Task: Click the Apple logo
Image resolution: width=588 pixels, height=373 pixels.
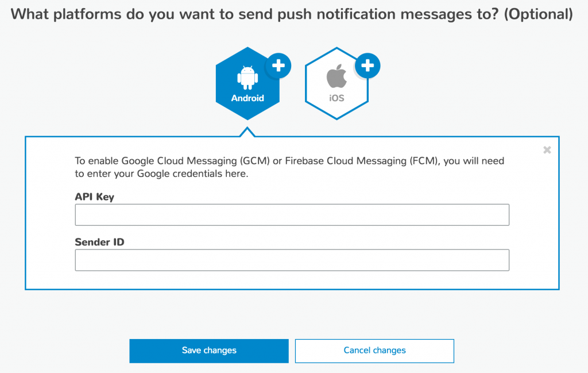Action: (x=336, y=76)
